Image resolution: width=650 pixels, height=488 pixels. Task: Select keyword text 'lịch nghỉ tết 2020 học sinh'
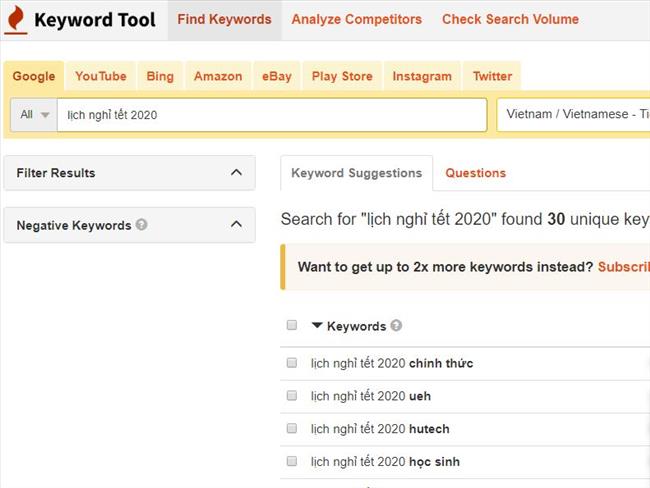pyautogui.click(x=386, y=461)
